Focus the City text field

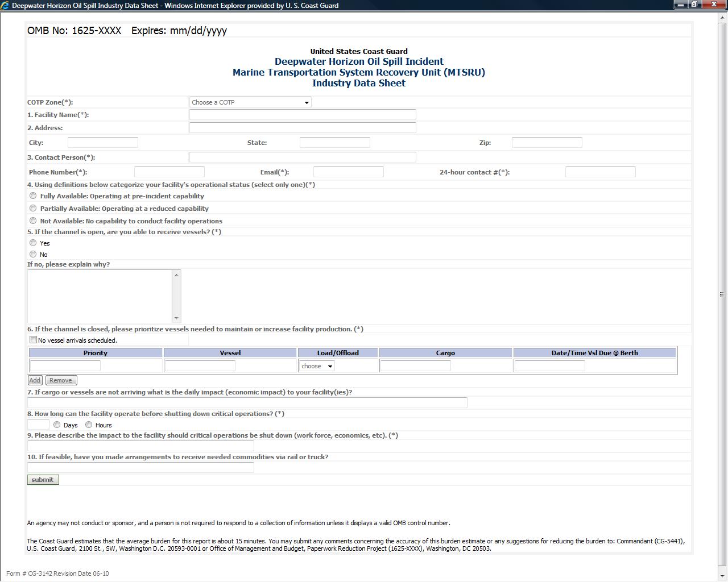103,143
